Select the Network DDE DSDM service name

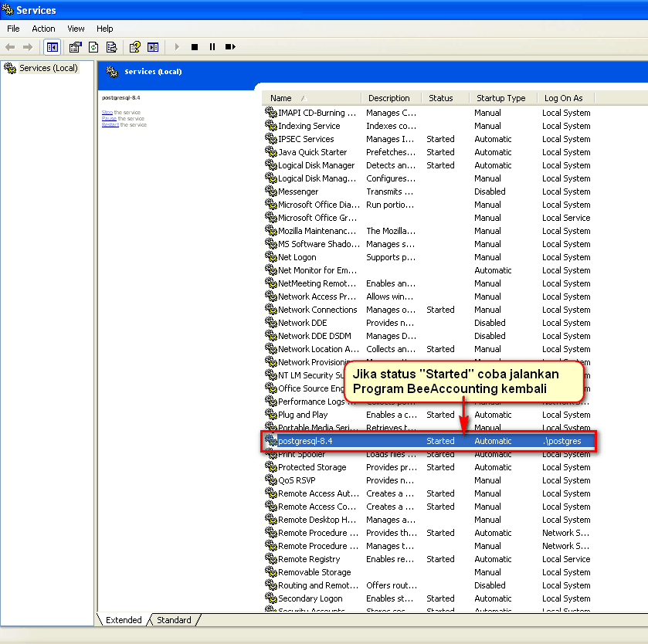click(314, 336)
